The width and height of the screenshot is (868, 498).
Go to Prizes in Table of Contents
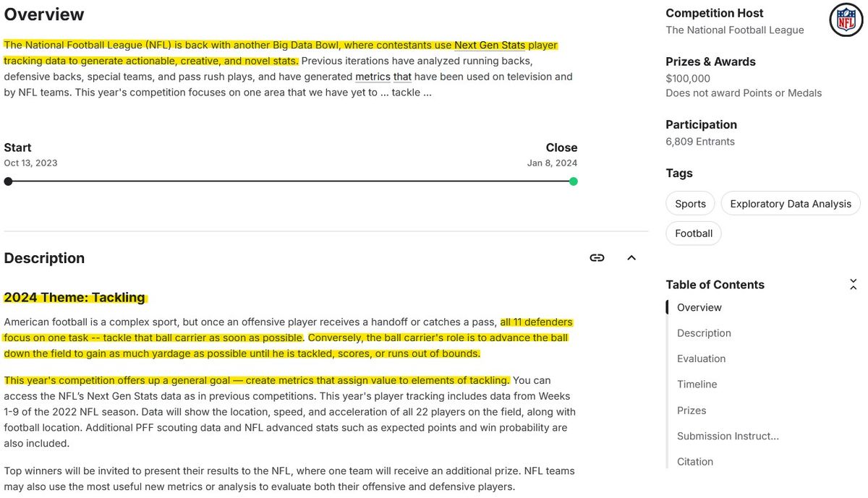tap(692, 411)
